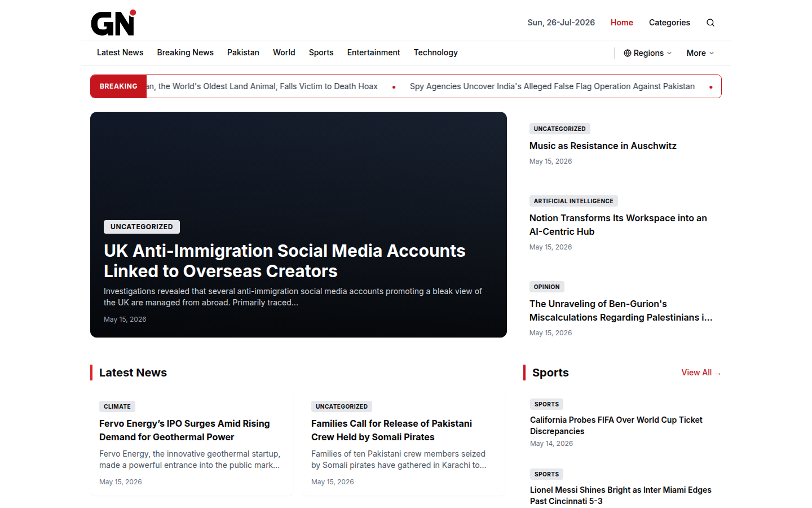This screenshot has height=508, width=812.
Task: Click the Fervo Energy article excerpt text
Action: pos(189,459)
